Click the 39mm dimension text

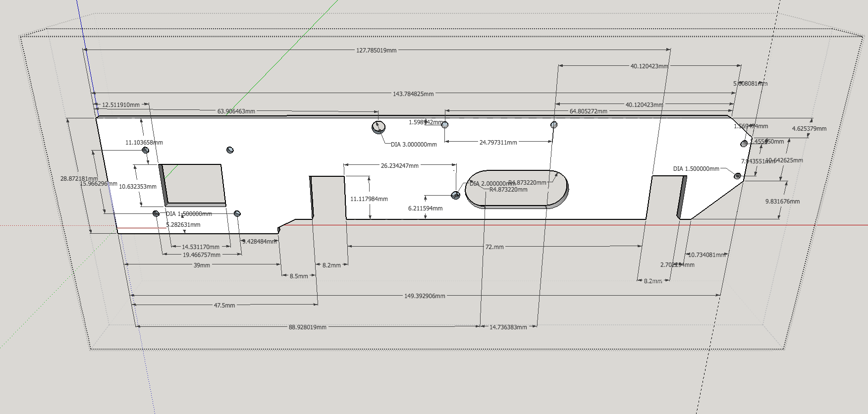coord(202,265)
